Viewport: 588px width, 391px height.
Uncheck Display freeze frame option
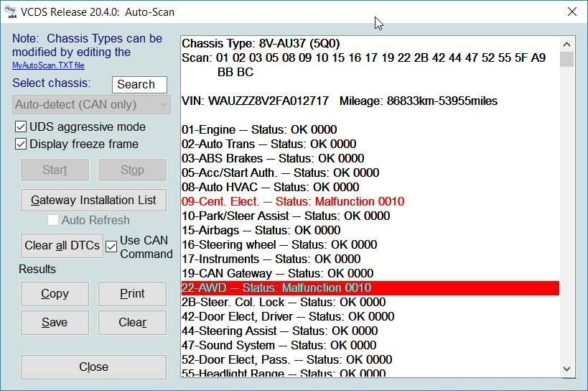[21, 144]
